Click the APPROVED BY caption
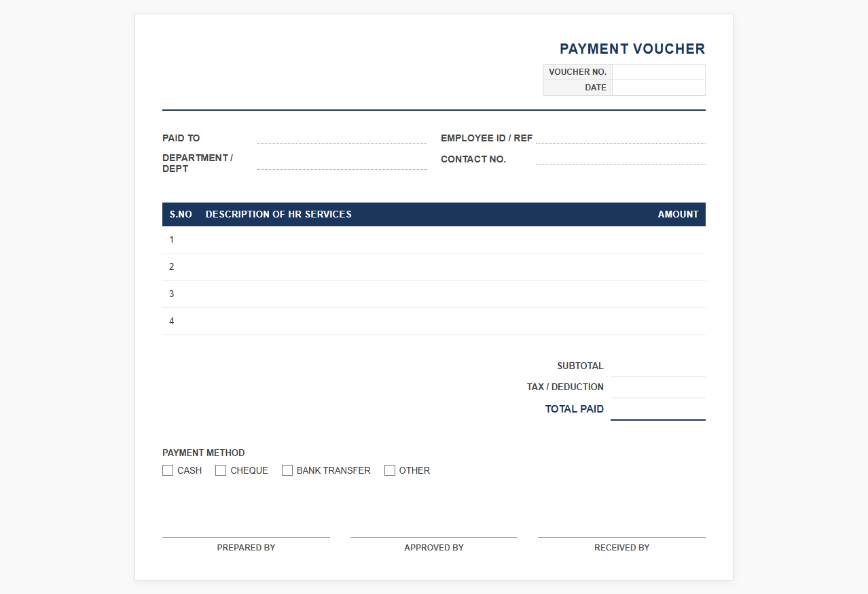The image size is (868, 594). point(434,547)
